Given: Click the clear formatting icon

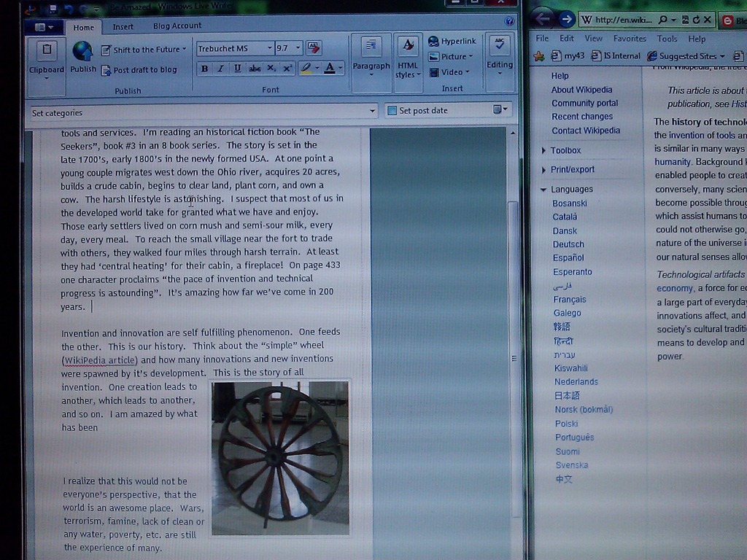Looking at the screenshot, I should coord(314,47).
